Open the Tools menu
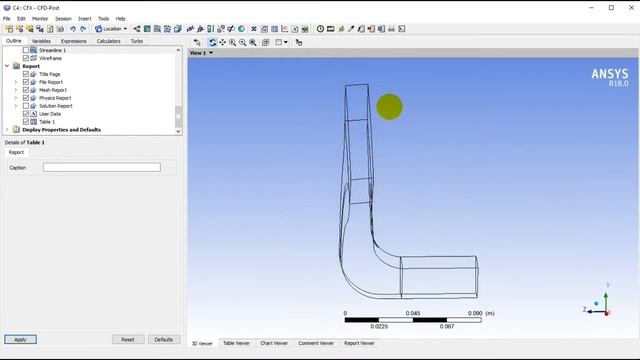Viewport: 640px width, 360px height. (103, 19)
